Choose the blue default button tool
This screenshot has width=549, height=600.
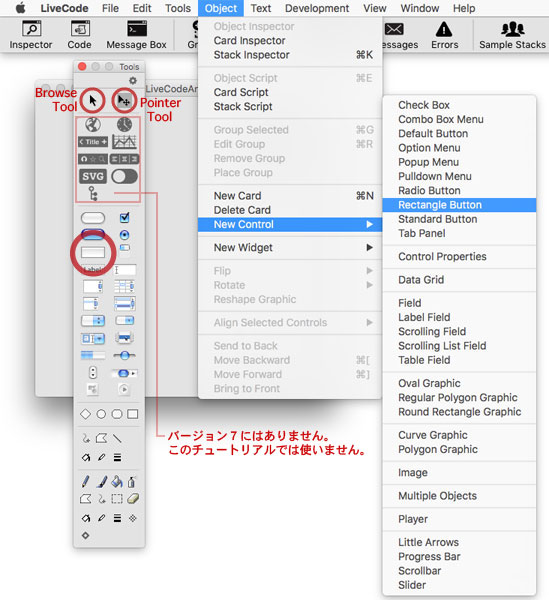93,234
